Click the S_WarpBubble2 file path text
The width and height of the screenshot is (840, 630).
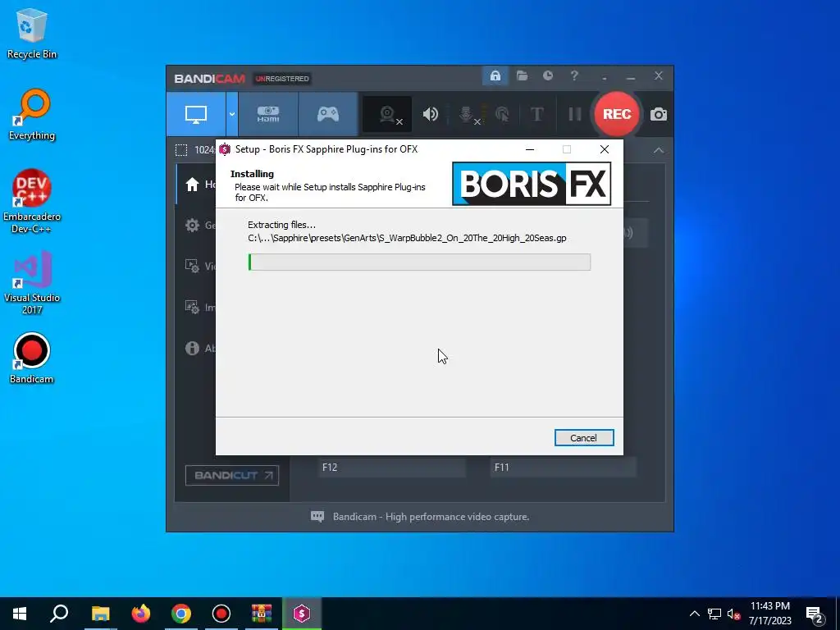click(x=407, y=238)
